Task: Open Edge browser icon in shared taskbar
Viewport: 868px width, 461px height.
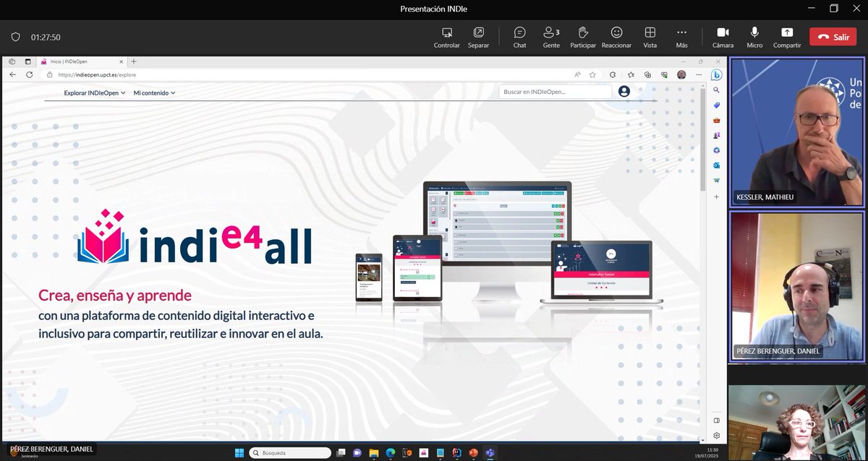Action: click(x=390, y=452)
